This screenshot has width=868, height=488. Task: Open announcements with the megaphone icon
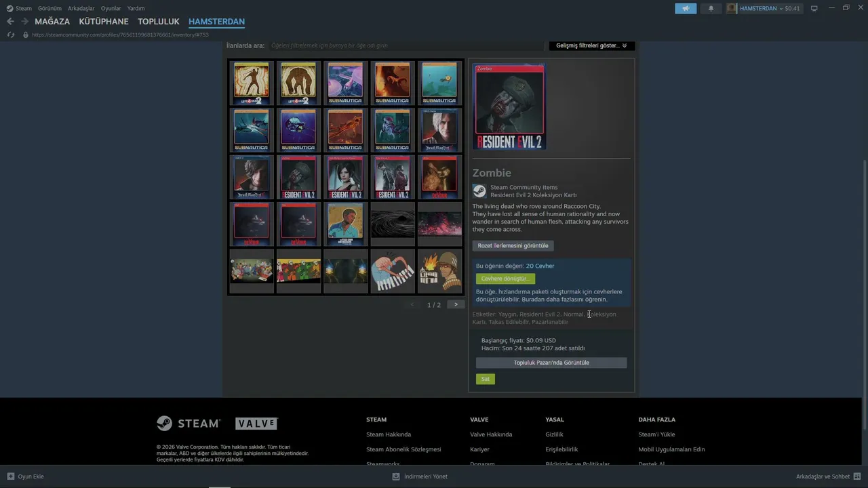686,8
